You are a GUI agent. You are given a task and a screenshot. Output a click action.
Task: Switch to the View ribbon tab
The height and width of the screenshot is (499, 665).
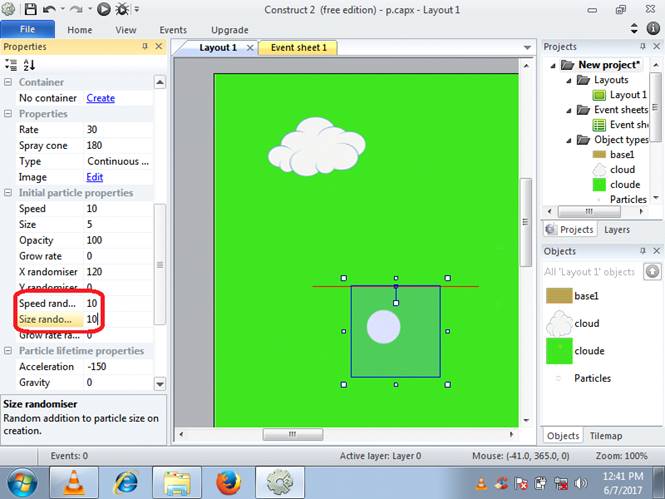point(126,30)
